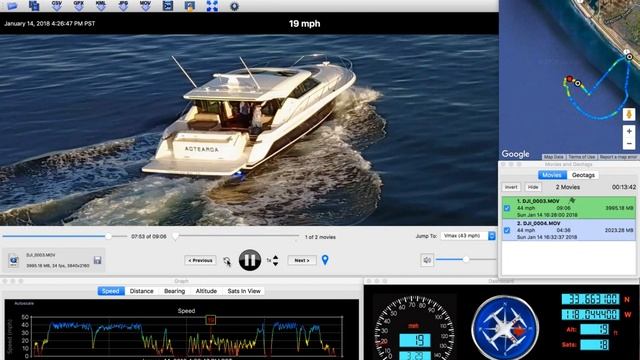The width and height of the screenshot is (640, 360).
Task: Switch to the Movies tab
Action: pyautogui.click(x=552, y=175)
